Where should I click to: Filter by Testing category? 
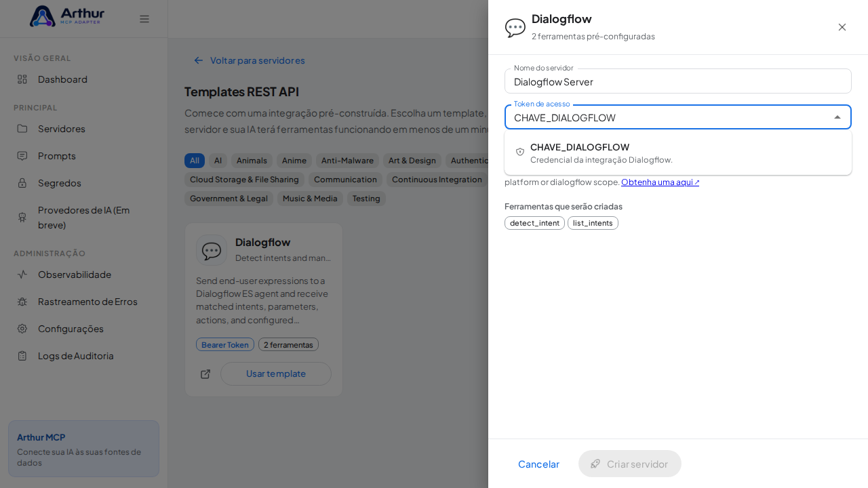point(366,199)
